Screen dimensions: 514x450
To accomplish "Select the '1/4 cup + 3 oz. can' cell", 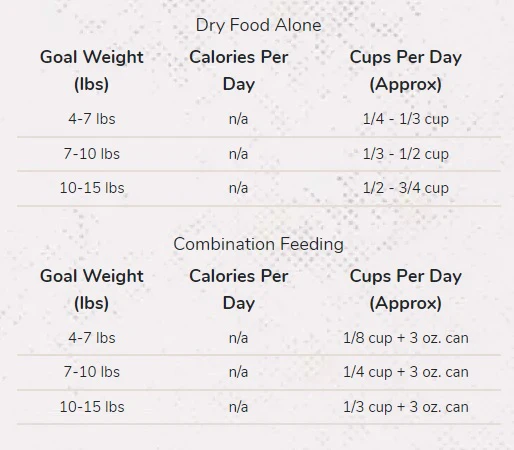I will click(406, 372).
